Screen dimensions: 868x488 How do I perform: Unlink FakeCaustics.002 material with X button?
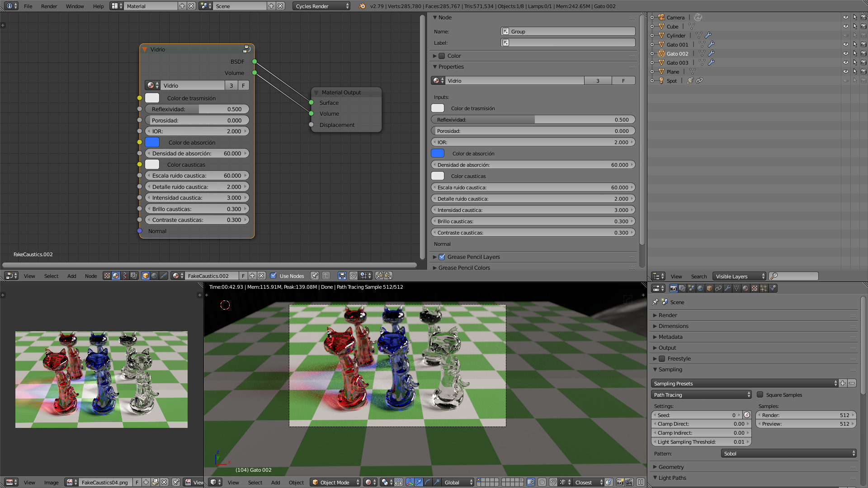261,276
